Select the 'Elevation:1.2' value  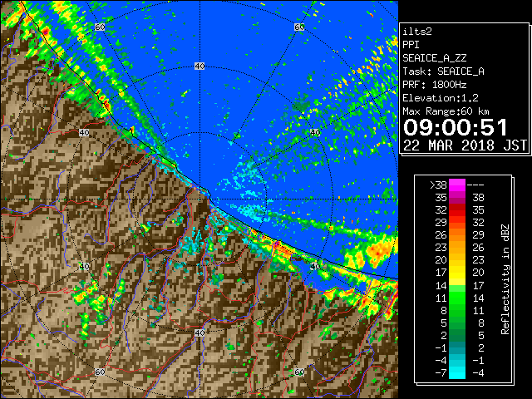[x=441, y=98]
